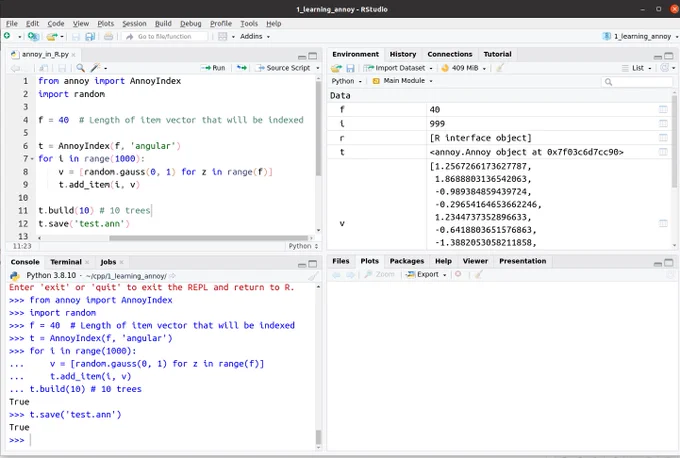Image resolution: width=680 pixels, height=458 pixels.
Task: Click the Find/Replace magnifier icon in editor
Action: tap(80, 68)
